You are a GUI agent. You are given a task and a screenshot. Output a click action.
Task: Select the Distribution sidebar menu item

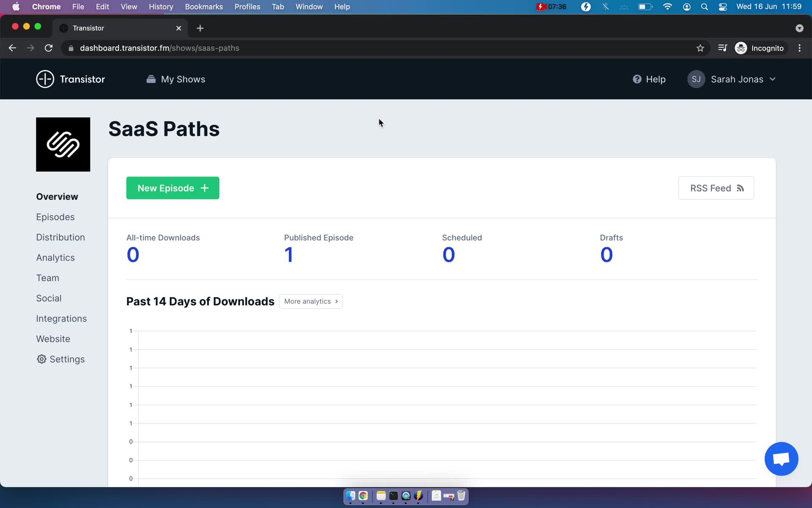60,237
